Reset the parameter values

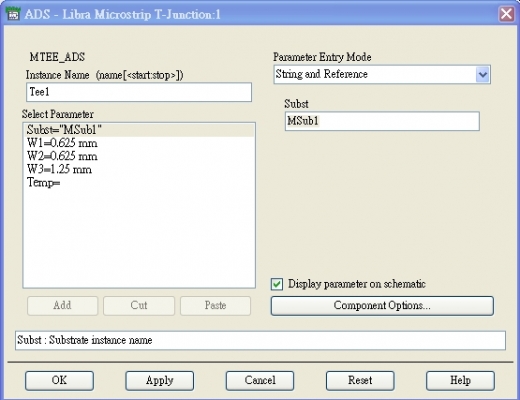tap(360, 381)
